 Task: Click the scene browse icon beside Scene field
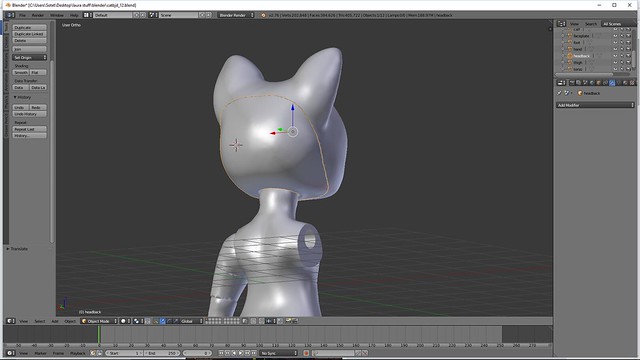(x=153, y=15)
